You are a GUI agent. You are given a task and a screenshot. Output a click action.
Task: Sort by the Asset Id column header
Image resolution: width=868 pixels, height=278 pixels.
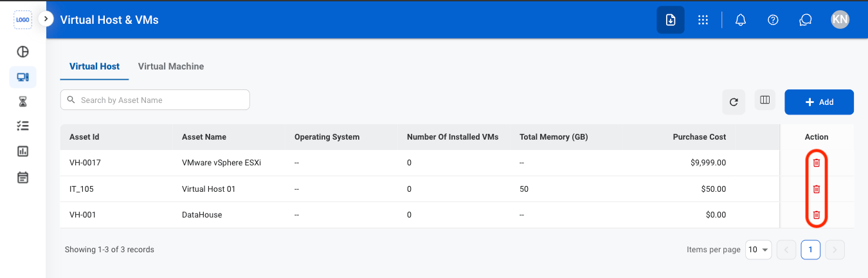[84, 137]
